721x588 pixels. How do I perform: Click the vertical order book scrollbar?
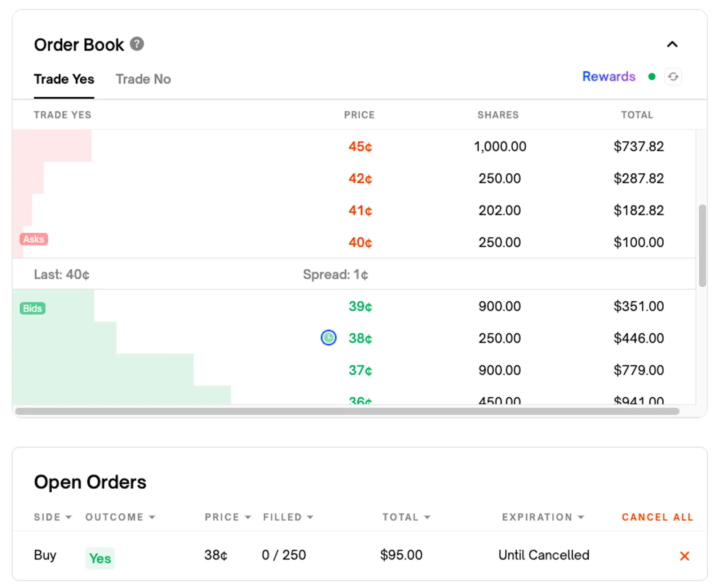(702, 245)
